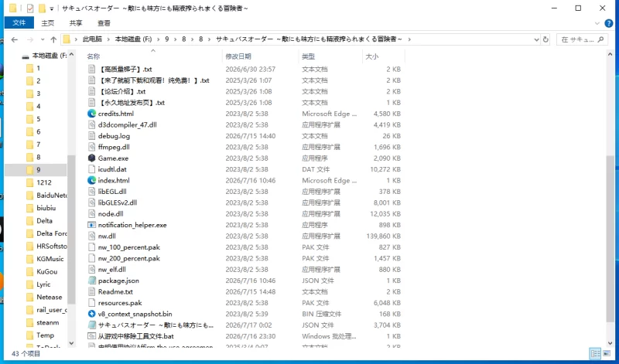Screen dimensions: 619x364
Task: Click the credits.html Edge icon
Action: point(91,114)
